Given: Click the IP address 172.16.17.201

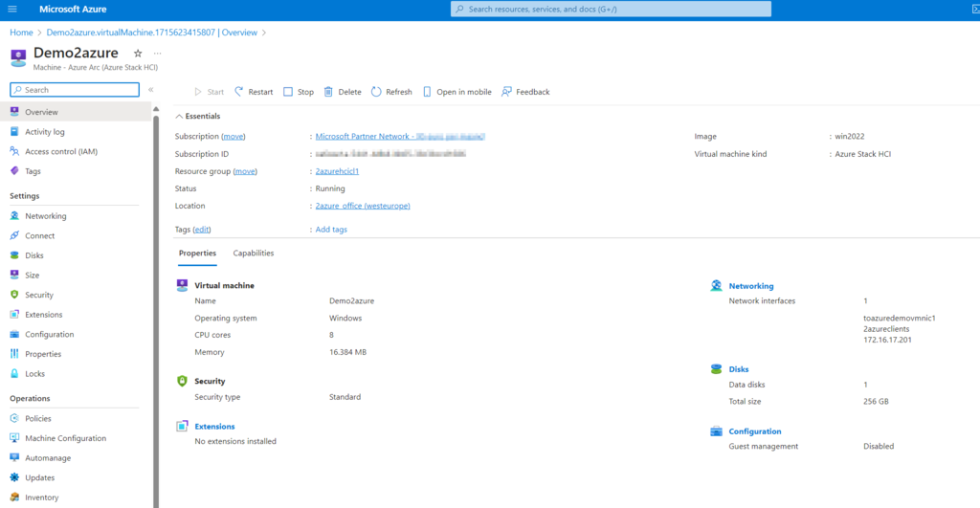Looking at the screenshot, I should pyautogui.click(x=887, y=340).
